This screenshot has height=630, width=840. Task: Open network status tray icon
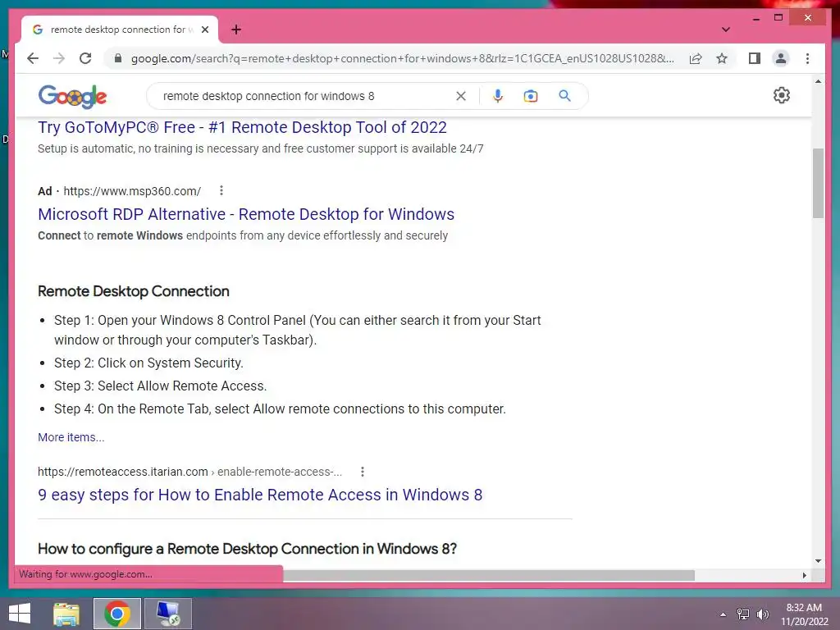pyautogui.click(x=743, y=614)
